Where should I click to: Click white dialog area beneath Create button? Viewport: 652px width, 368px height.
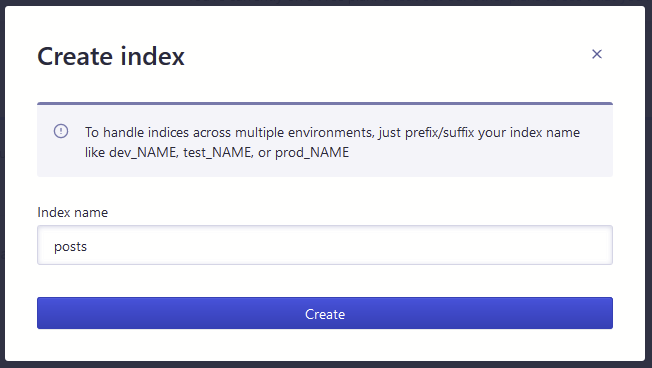click(x=325, y=345)
